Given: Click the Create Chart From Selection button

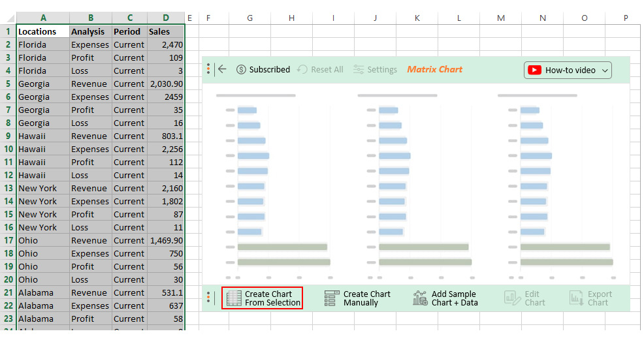Looking at the screenshot, I should (262, 298).
